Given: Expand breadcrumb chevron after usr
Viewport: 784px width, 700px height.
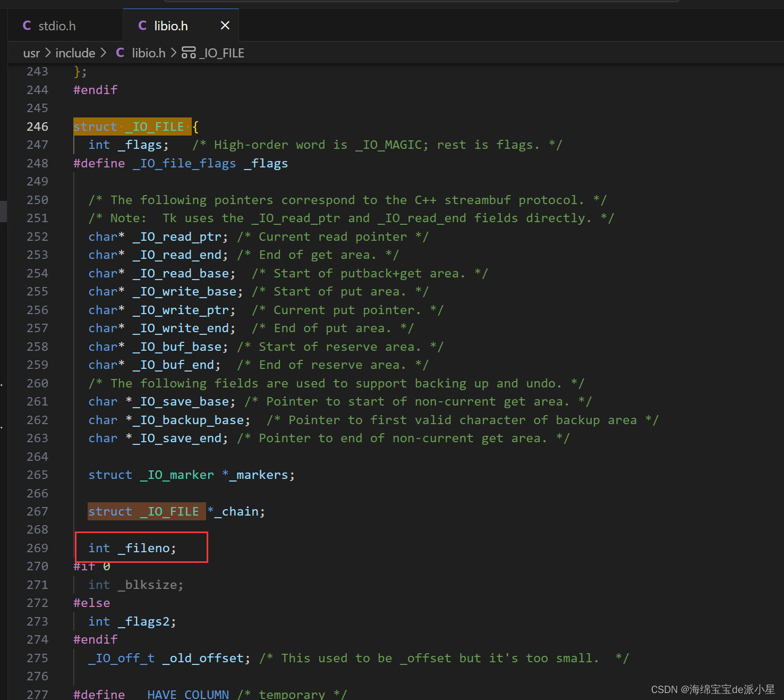Looking at the screenshot, I should tap(48, 53).
